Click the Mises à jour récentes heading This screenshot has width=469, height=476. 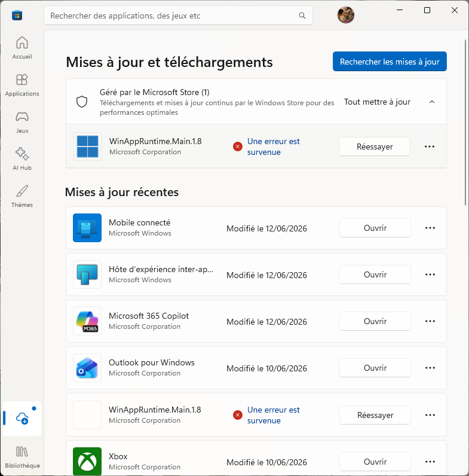122,192
